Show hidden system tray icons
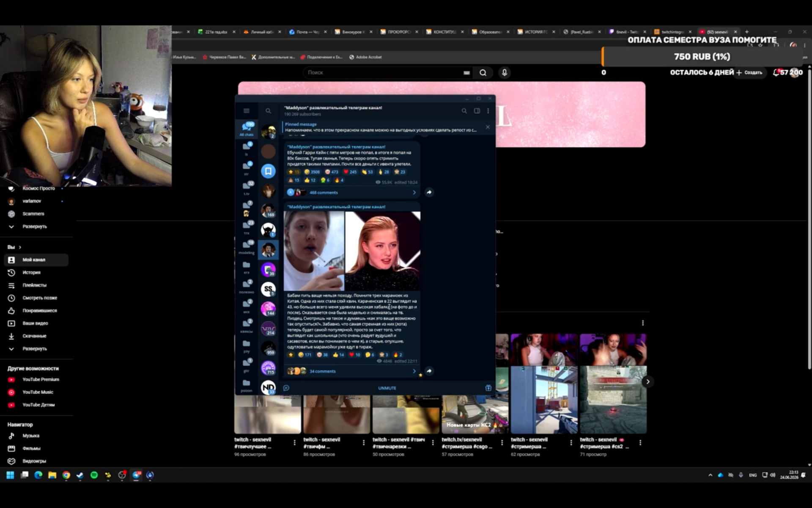 [710, 475]
